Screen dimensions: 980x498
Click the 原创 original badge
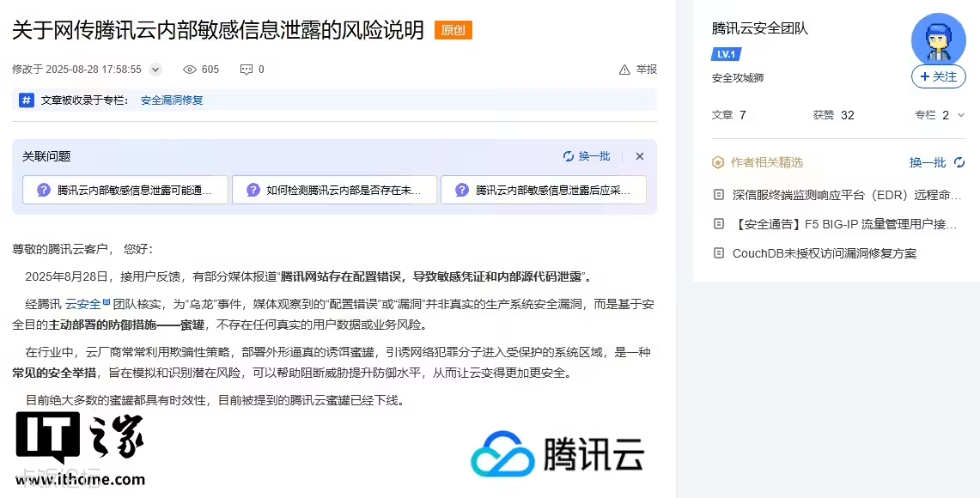click(x=453, y=30)
